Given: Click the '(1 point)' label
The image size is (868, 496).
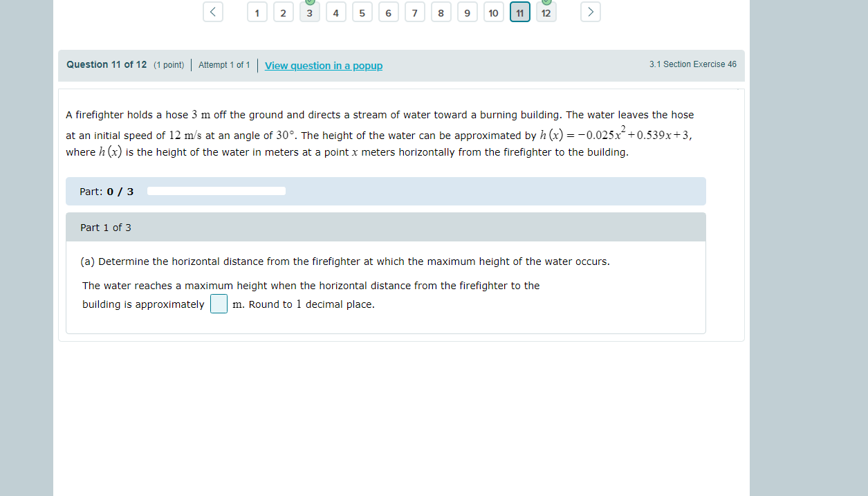Looking at the screenshot, I should (x=169, y=65).
